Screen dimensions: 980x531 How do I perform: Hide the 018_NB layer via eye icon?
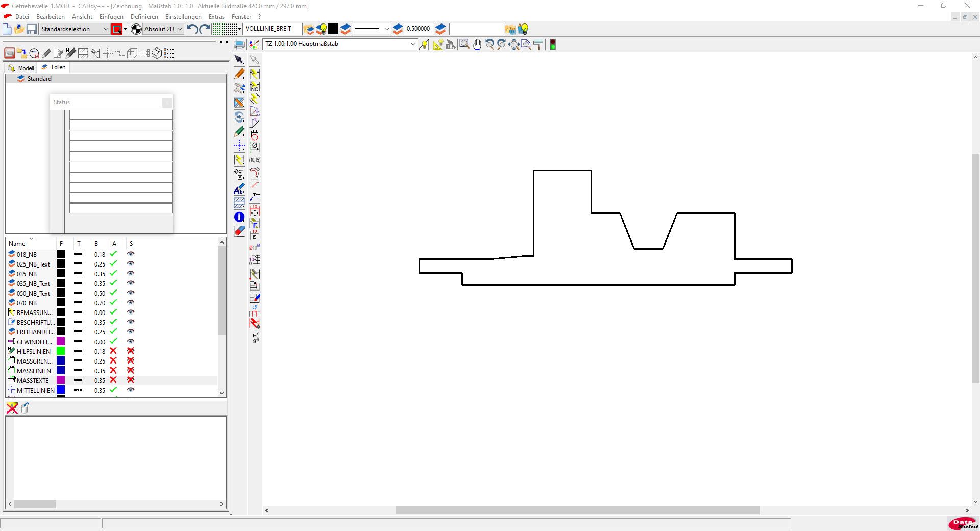click(131, 254)
